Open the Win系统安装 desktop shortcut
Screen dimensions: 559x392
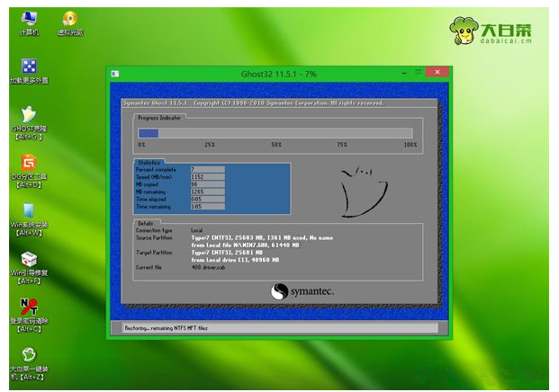coord(28,212)
